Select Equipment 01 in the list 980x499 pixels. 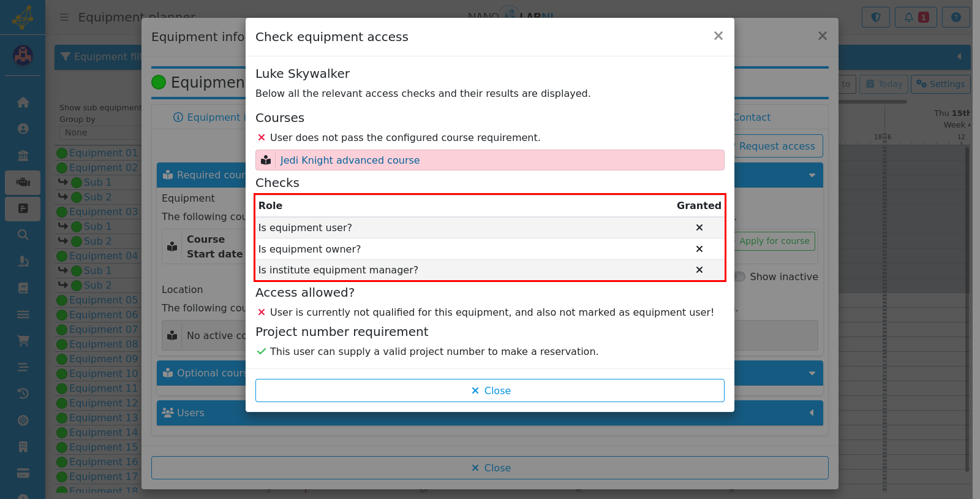[104, 153]
